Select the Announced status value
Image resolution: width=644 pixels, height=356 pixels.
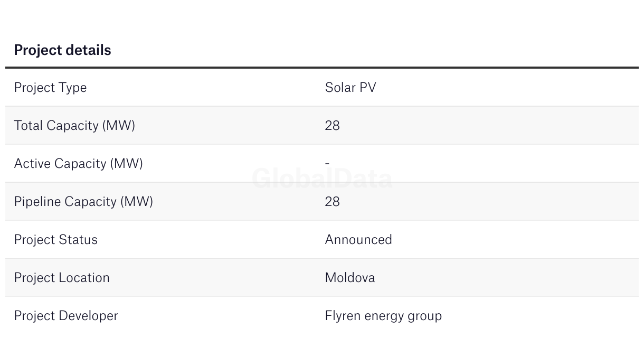pyautogui.click(x=358, y=240)
